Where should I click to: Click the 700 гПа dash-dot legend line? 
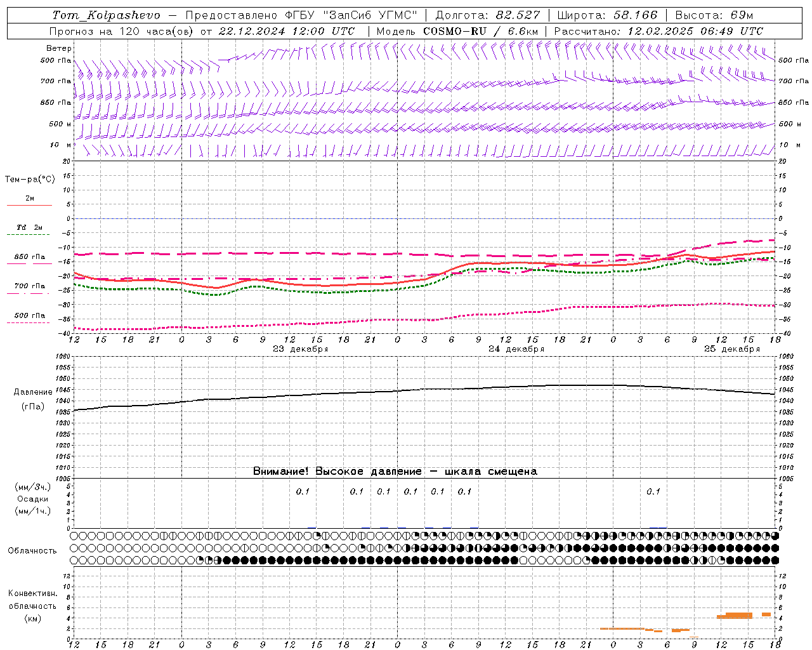pos(29,294)
